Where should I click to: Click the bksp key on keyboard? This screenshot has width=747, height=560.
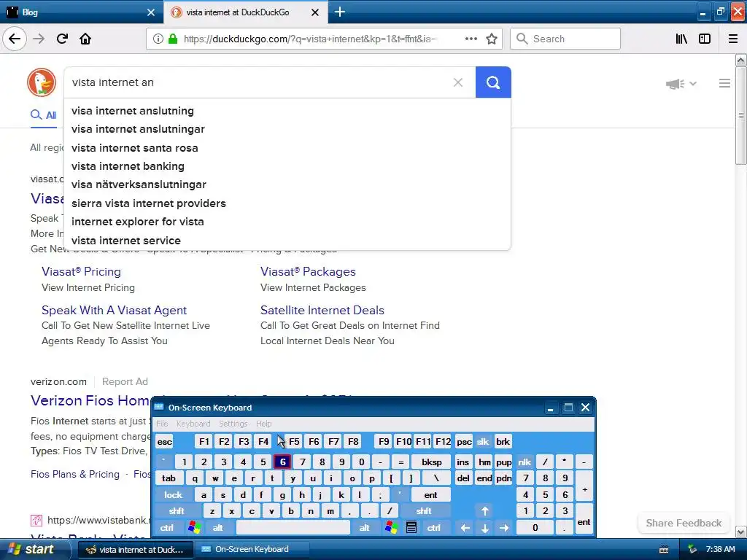tap(432, 462)
